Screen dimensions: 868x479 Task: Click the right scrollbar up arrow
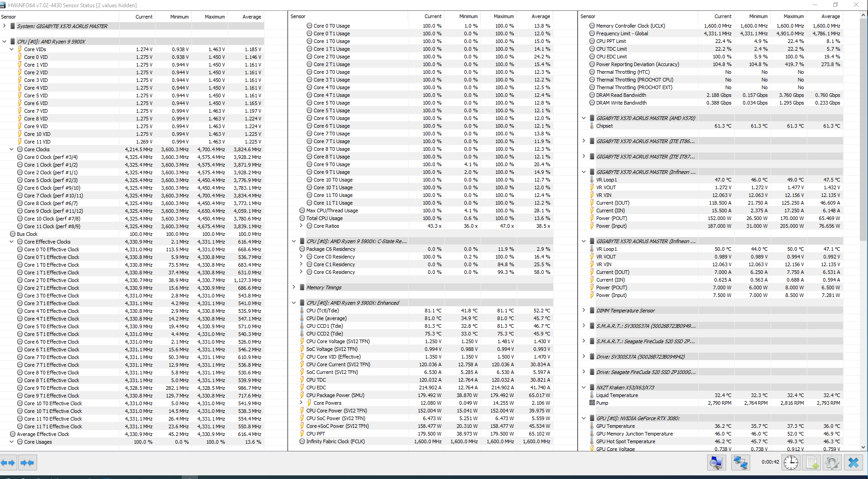tap(863, 15)
